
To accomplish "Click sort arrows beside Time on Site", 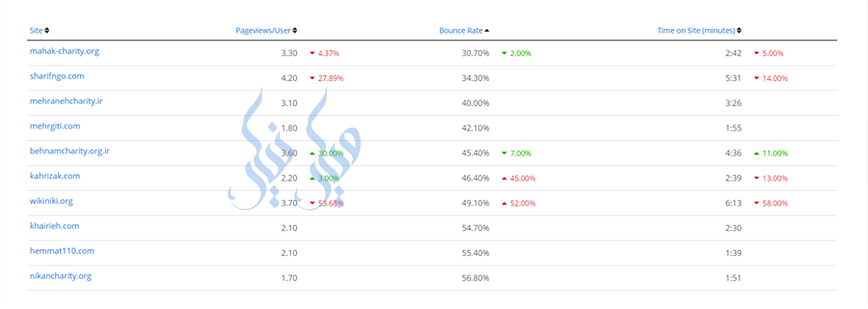I will 739,31.
